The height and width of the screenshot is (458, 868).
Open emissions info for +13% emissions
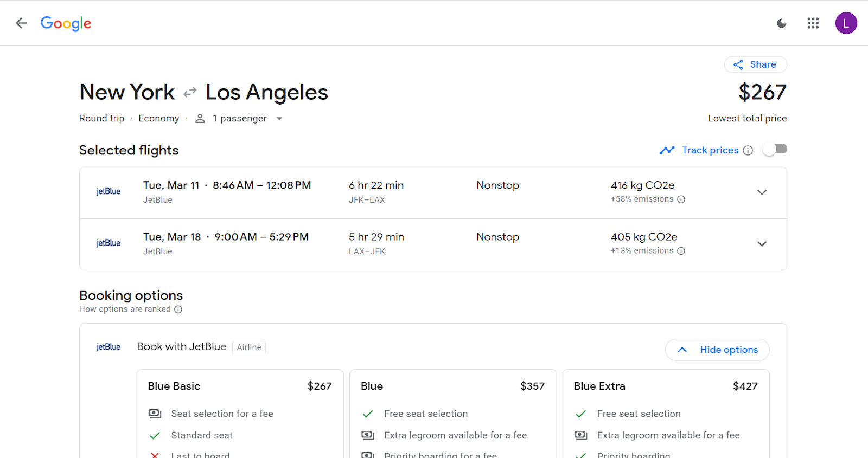click(x=681, y=251)
